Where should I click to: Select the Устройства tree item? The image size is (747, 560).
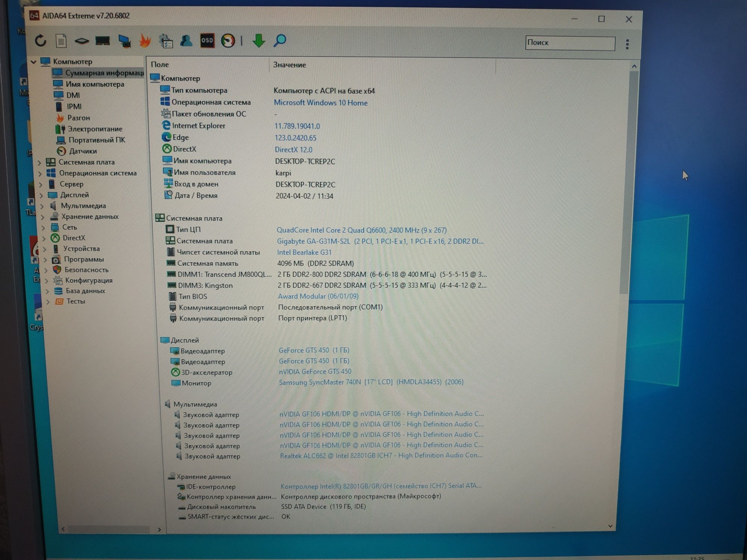[x=76, y=249]
